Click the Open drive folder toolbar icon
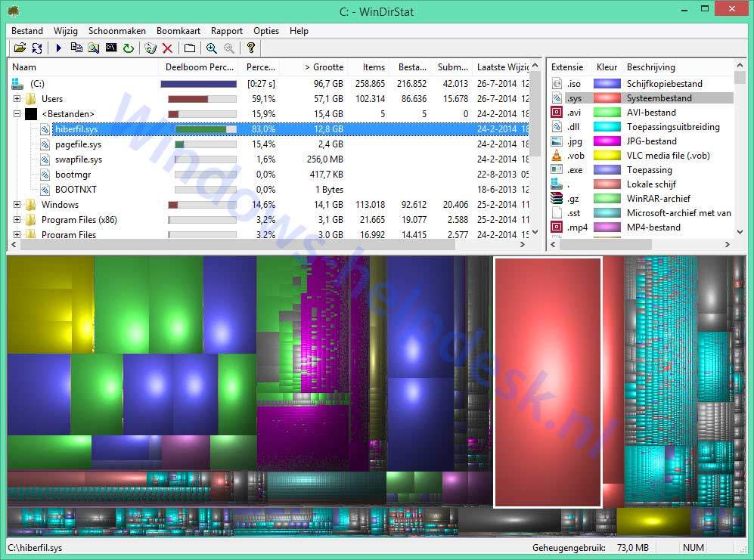The height and width of the screenshot is (560, 754). [x=20, y=48]
